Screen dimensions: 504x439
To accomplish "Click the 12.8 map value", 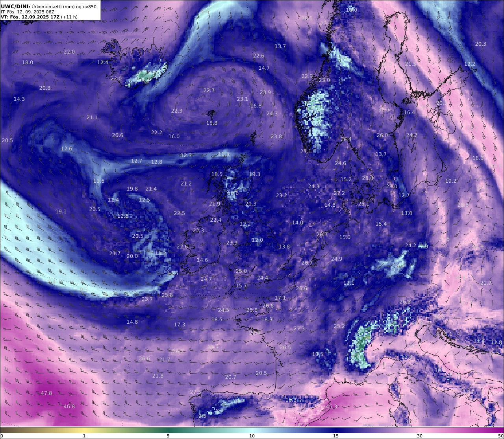I will [157, 162].
